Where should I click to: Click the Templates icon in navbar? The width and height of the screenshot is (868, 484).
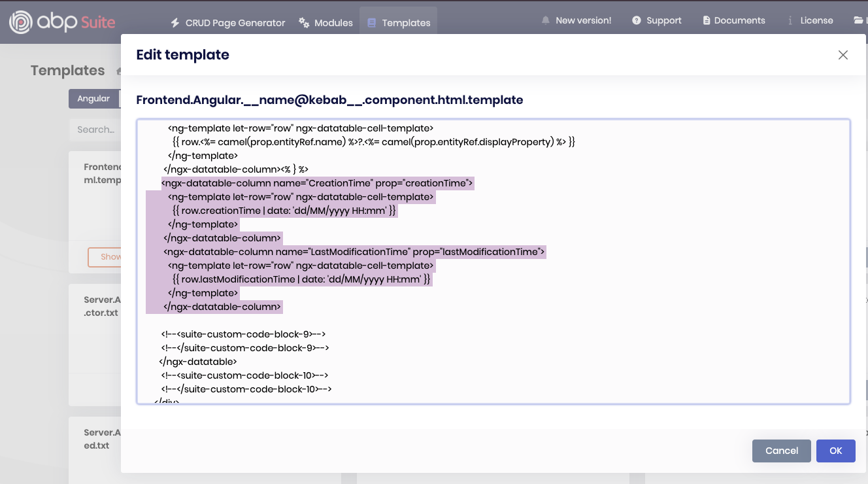(x=372, y=23)
